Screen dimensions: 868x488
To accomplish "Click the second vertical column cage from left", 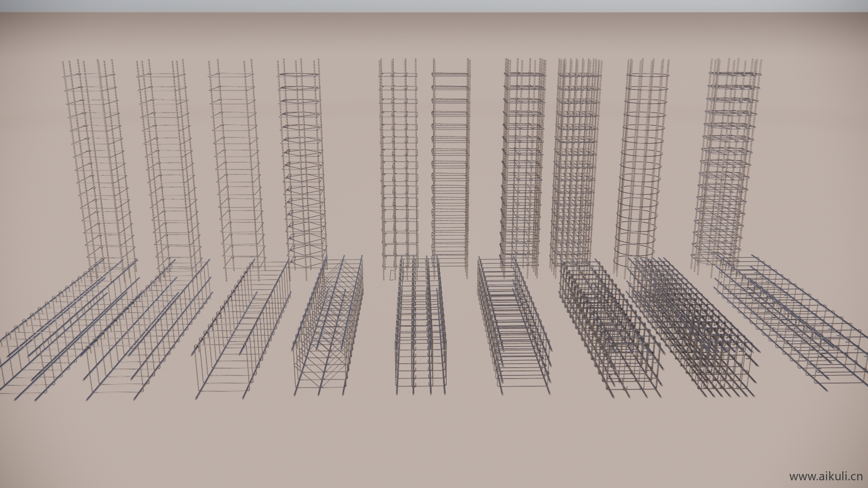I will click(168, 158).
